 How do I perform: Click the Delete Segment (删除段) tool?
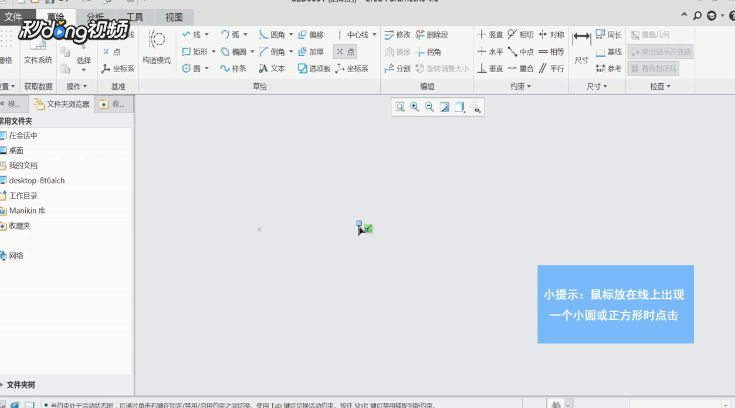(x=432, y=34)
